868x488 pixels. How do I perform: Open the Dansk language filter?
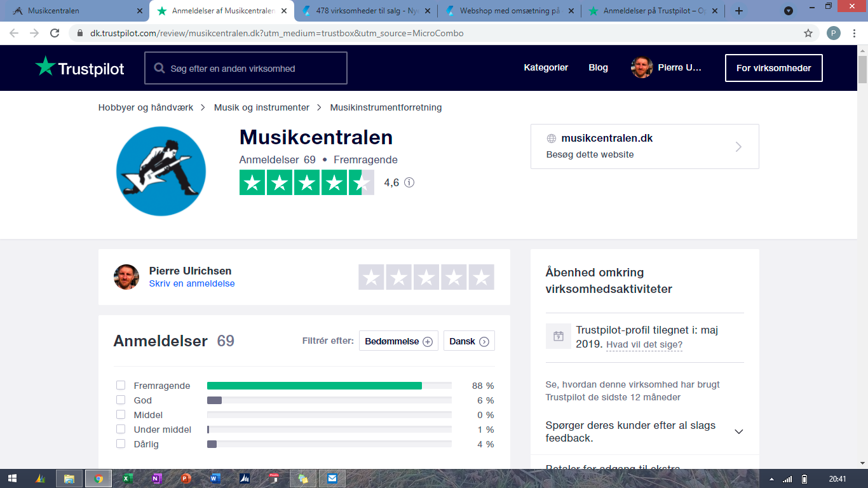(469, 341)
